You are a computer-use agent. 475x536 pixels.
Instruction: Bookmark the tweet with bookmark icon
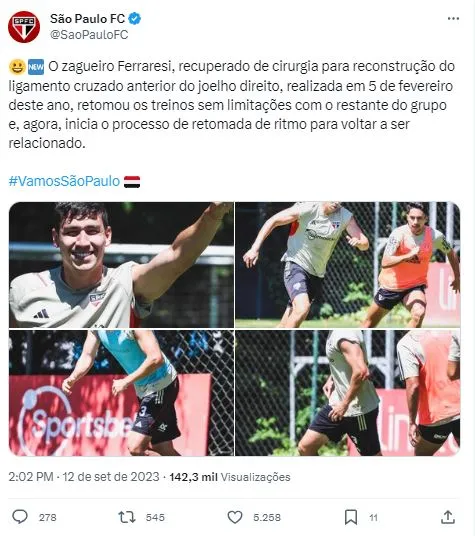(x=351, y=517)
